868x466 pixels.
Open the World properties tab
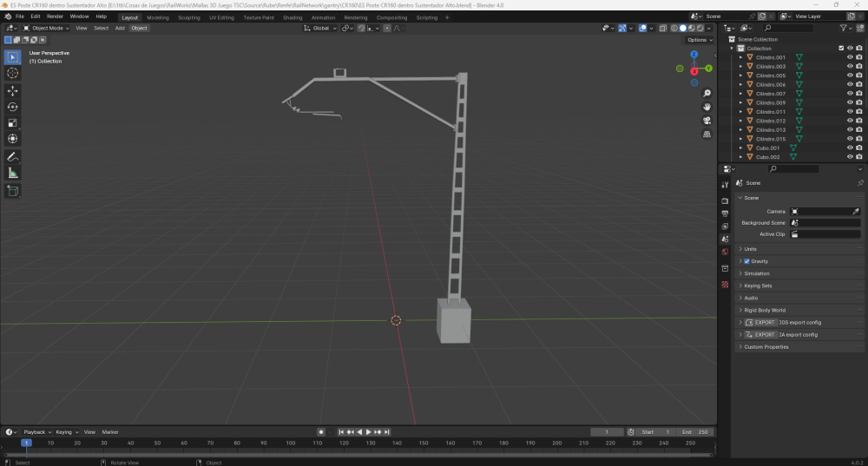725,252
